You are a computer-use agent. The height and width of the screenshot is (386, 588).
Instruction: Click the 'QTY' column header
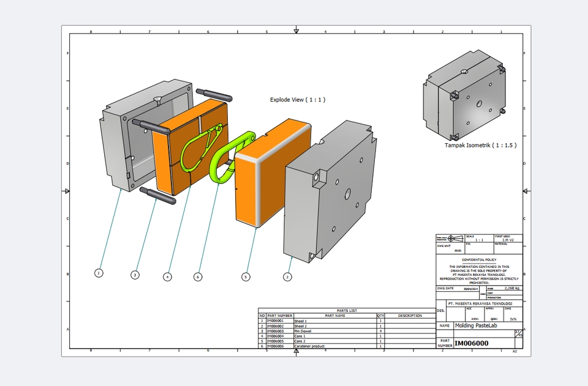[380, 316]
